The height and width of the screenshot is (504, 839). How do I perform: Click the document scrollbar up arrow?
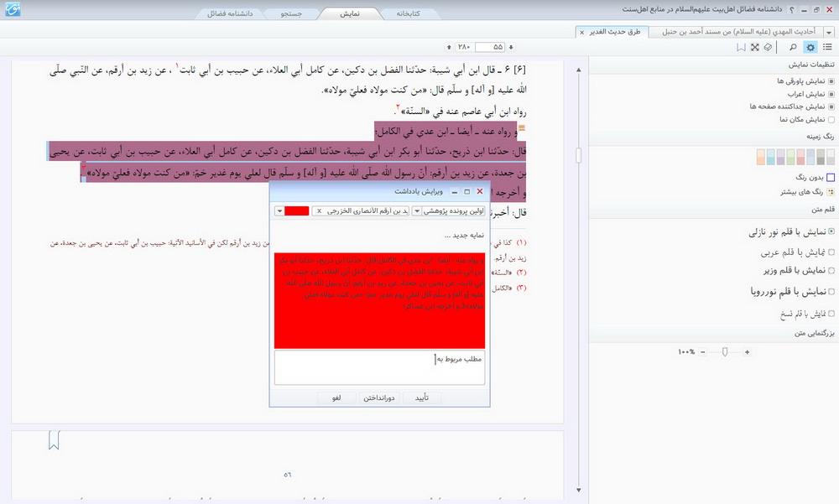(x=578, y=70)
